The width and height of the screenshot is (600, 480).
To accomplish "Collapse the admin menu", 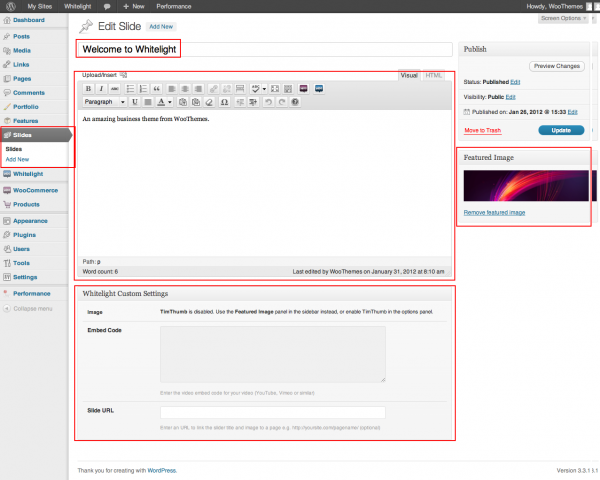I will click(x=33, y=309).
